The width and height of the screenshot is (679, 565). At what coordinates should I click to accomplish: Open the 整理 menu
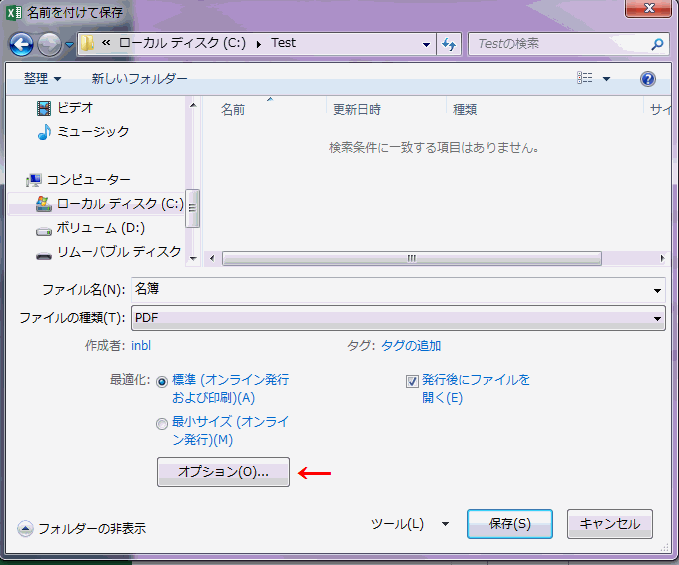[42, 79]
